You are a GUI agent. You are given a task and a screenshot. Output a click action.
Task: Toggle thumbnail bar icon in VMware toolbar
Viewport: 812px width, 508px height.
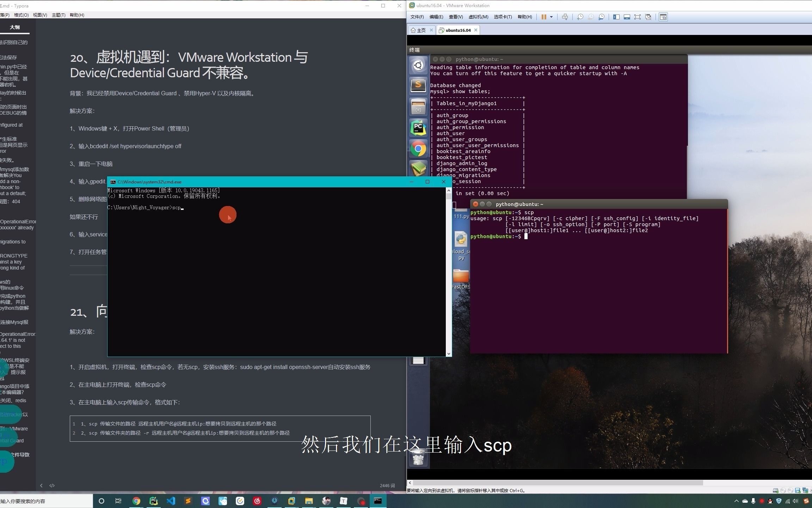click(x=627, y=17)
